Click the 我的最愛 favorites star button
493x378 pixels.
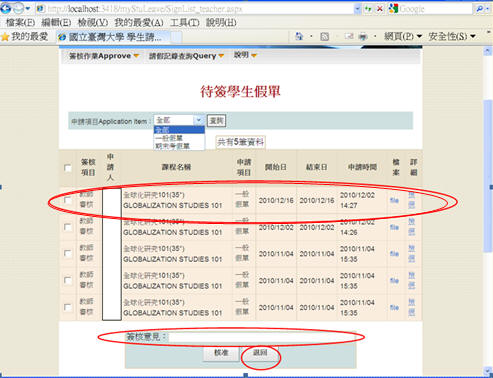25,37
